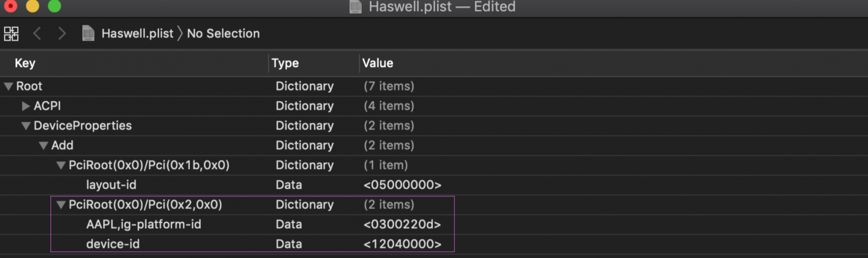Collapse the Add dictionary
Screen dimensions: 868x258
tap(44, 146)
